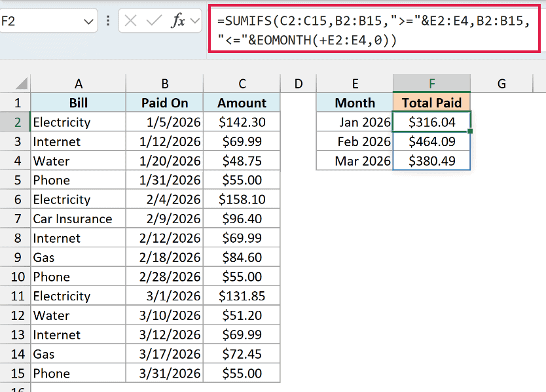Click the three-dot handle beside the Name Box
The image size is (546, 392).
(x=108, y=21)
